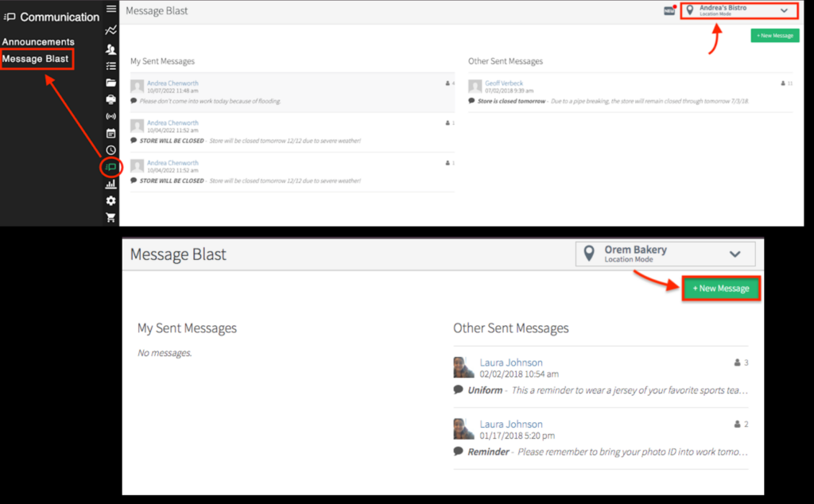814x504 pixels.
Task: Open the checklist tasks icon in sidebar
Action: [x=110, y=66]
